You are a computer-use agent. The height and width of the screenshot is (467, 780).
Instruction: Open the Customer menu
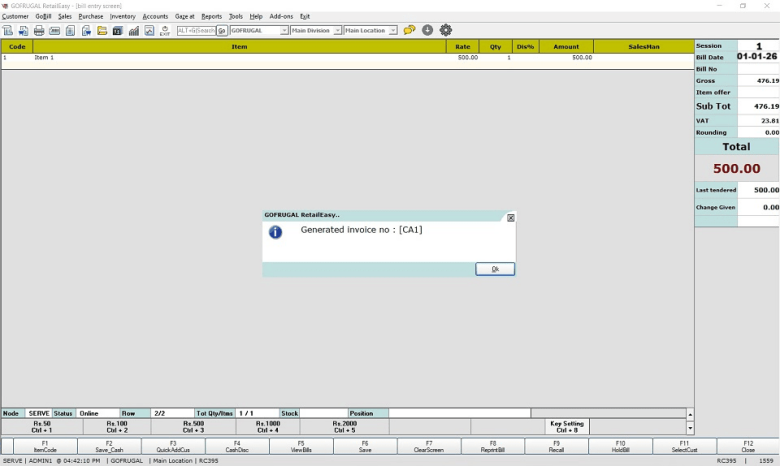(x=15, y=16)
